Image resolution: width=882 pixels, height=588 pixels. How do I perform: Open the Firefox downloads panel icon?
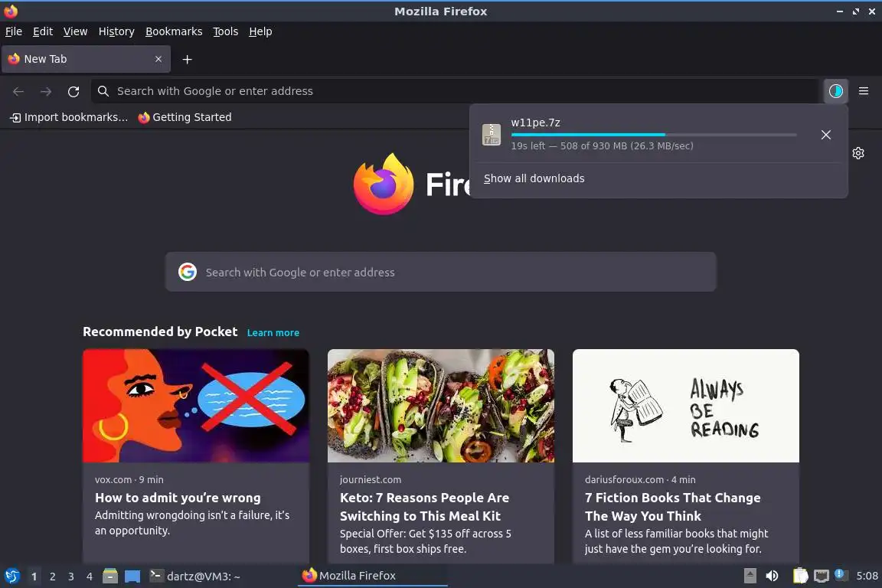[x=836, y=91]
